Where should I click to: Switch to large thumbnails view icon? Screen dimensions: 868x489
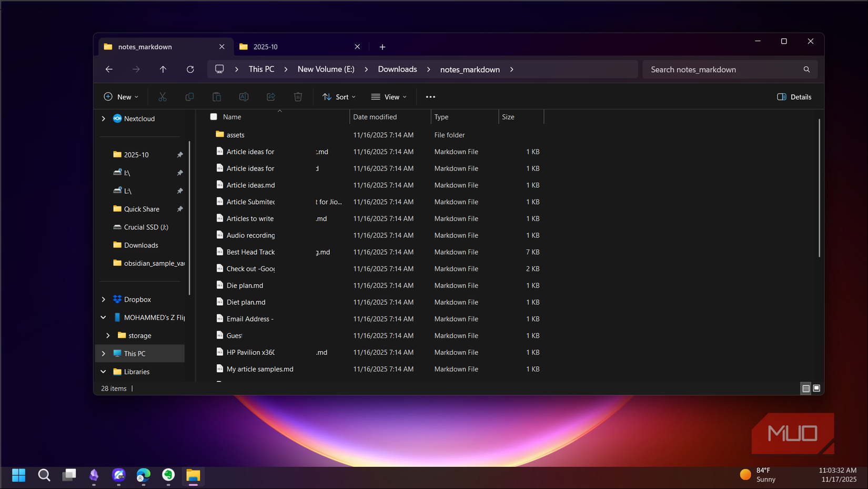pos(816,388)
